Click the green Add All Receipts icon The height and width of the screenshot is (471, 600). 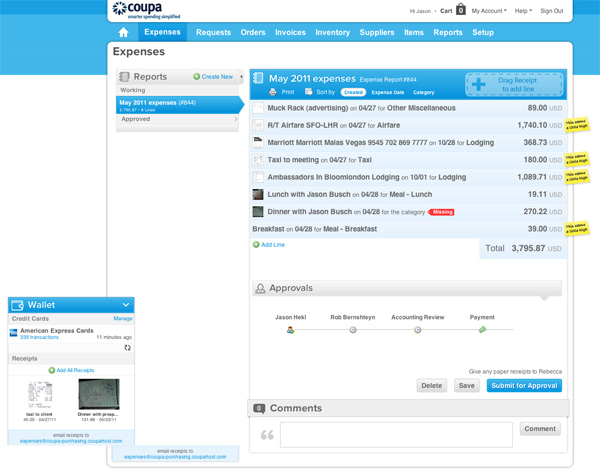[52, 370]
